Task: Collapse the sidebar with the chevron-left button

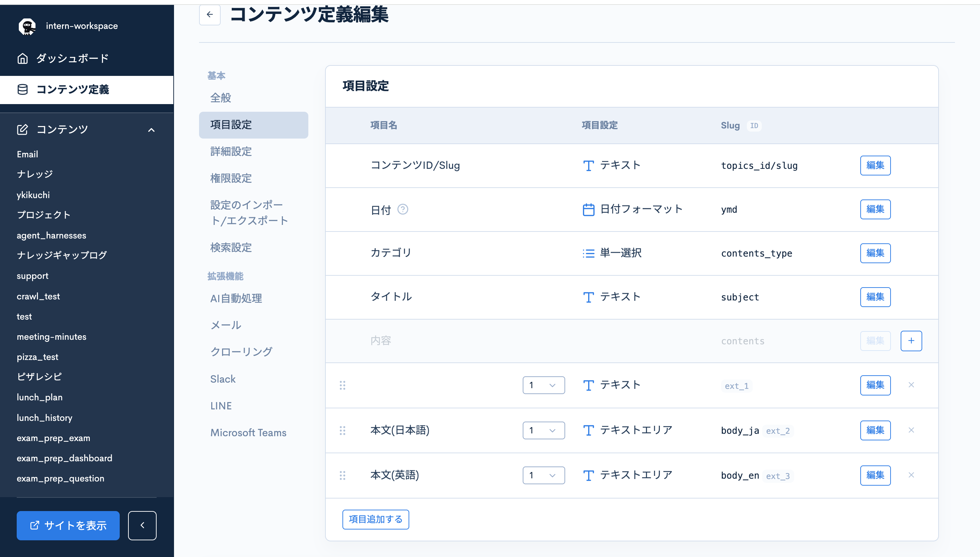Action: pyautogui.click(x=142, y=525)
